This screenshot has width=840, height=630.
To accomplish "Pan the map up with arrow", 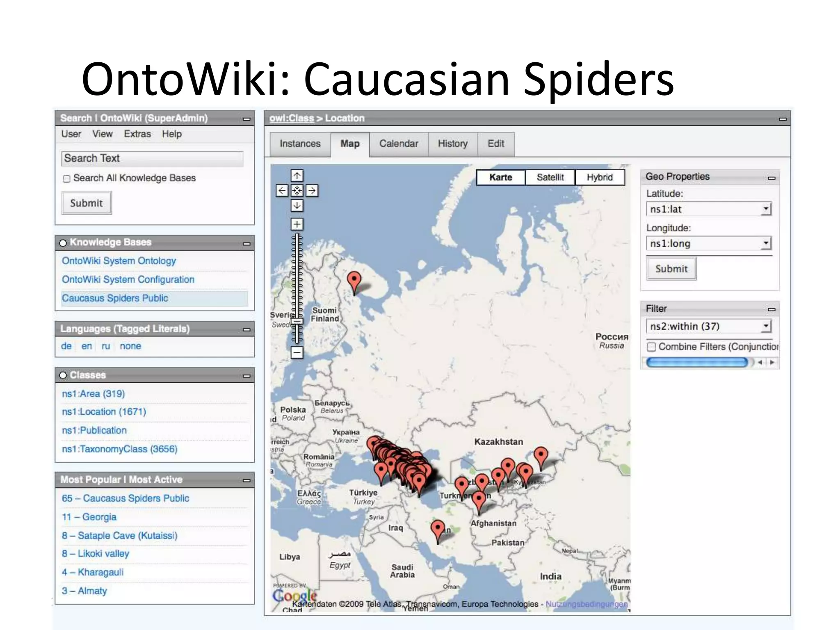I will click(297, 176).
